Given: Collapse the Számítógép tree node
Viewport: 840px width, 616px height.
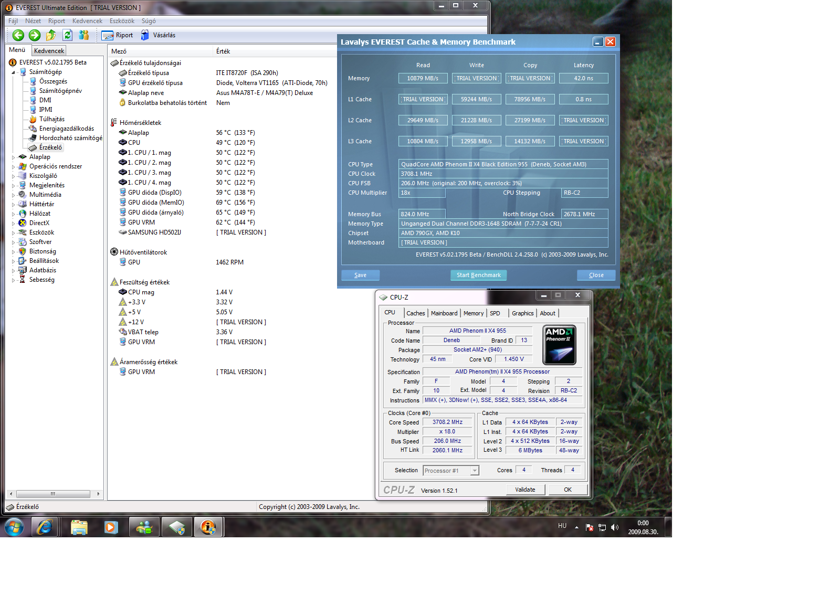Looking at the screenshot, I should click(13, 72).
